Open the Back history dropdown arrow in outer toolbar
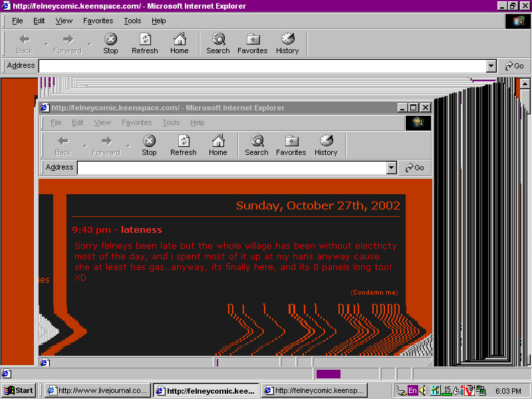Image resolution: width=532 pixels, height=399 pixels. (x=46, y=45)
